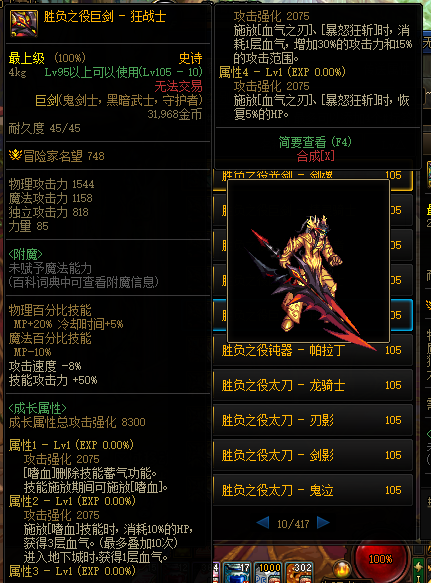Click the red HP orb showing 100%

click(380, 559)
